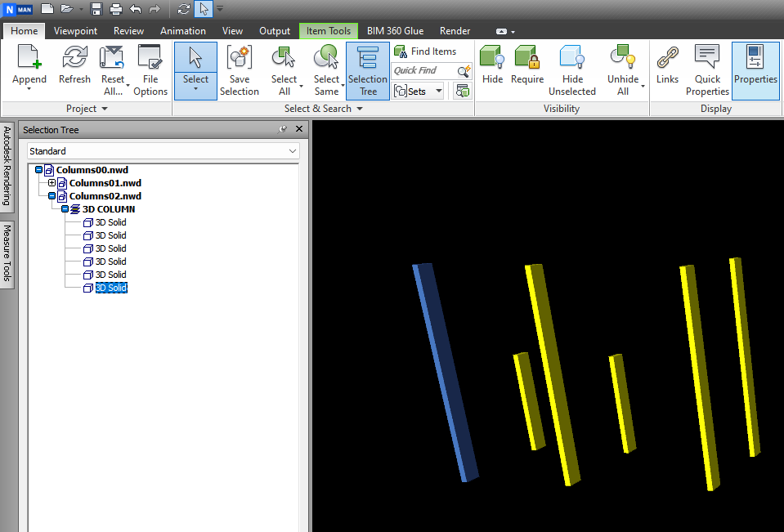Open the Measure Tools side tab
The image size is (784, 532).
click(7, 253)
